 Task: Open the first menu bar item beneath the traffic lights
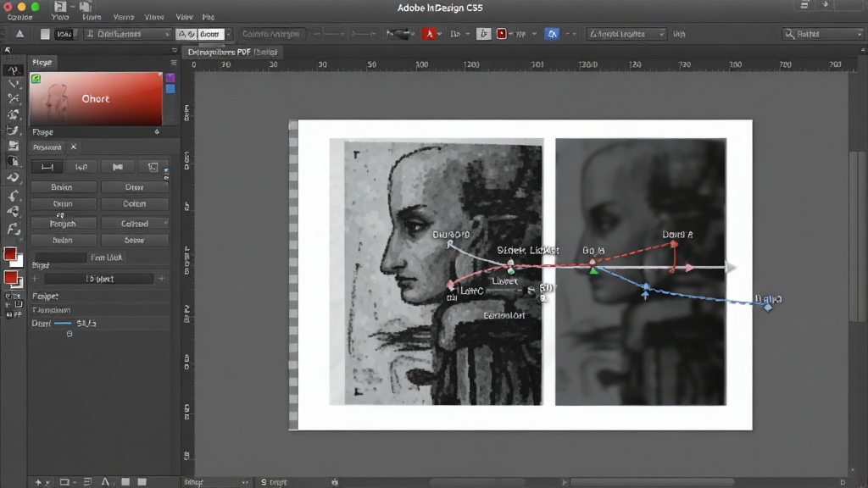tap(20, 17)
